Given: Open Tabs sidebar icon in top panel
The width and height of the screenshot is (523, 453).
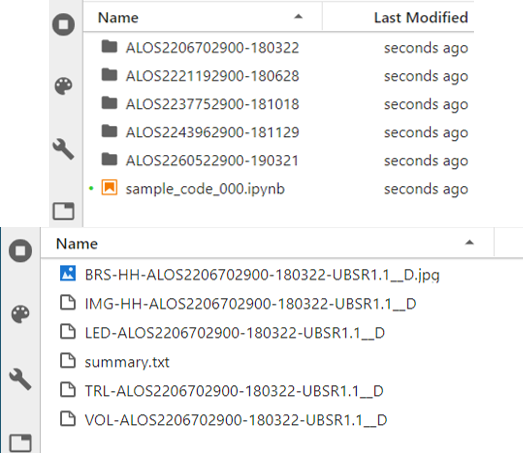Looking at the screenshot, I should 63,211.
